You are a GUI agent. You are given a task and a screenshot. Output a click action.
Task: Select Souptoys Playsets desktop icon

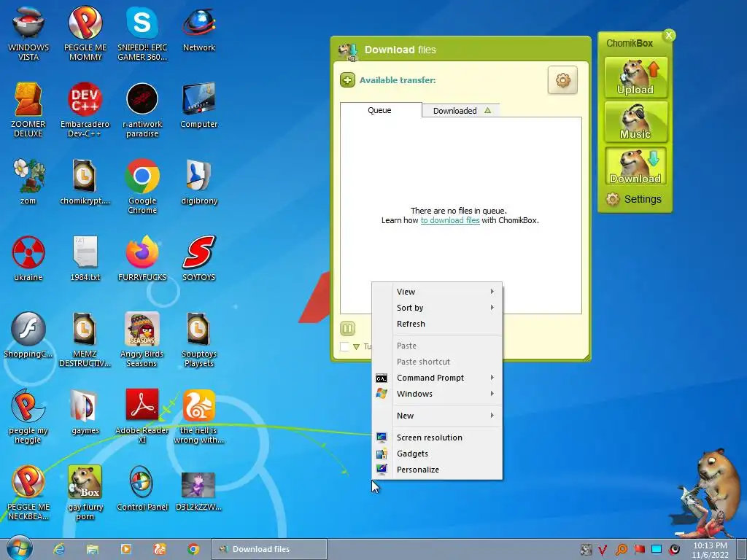tap(198, 340)
